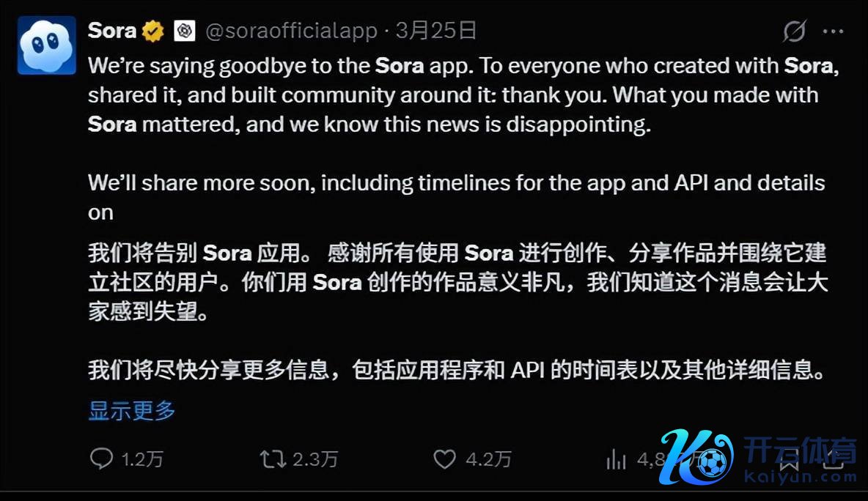
Task: Expand the post with 显示更多
Action: click(132, 411)
